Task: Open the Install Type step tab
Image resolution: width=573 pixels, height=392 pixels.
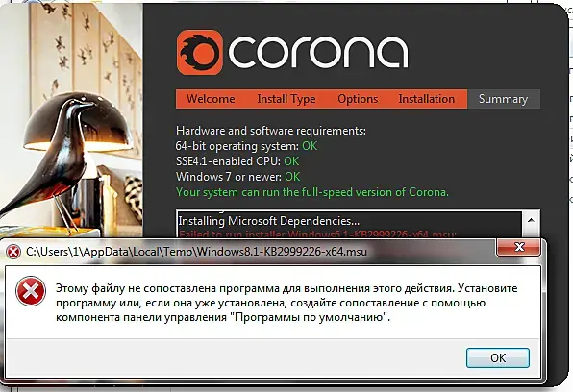Action: pos(286,99)
